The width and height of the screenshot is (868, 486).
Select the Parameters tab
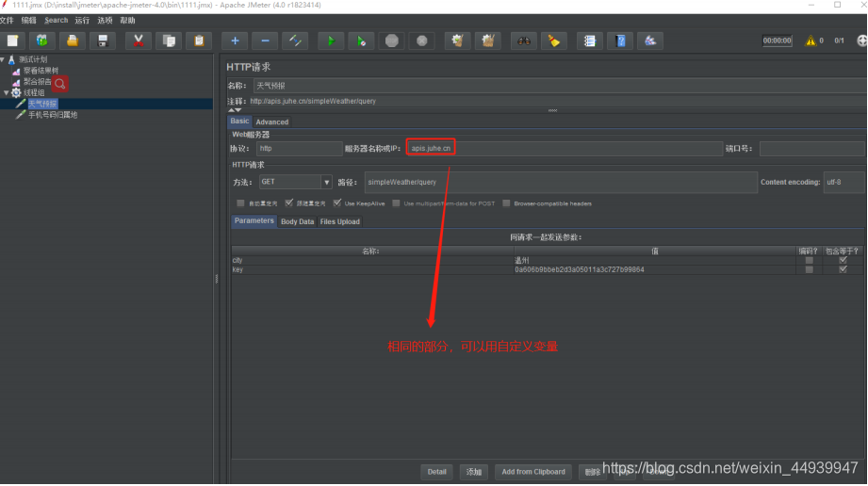pos(254,220)
